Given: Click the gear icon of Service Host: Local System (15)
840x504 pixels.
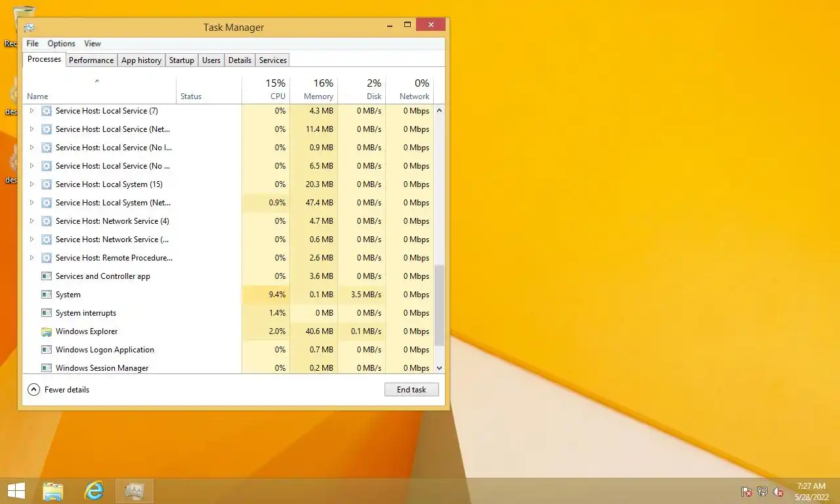Looking at the screenshot, I should coord(47,184).
